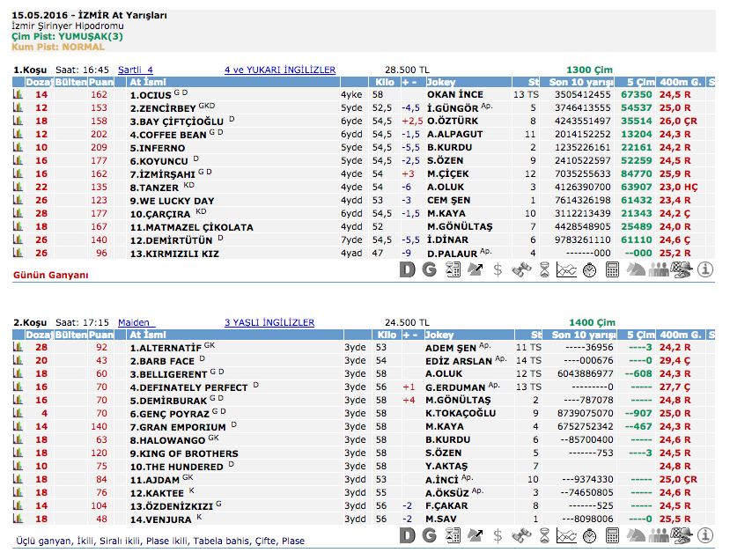Click the hourglass icon in race 2 toolbar
The image size is (730, 560).
point(544,534)
